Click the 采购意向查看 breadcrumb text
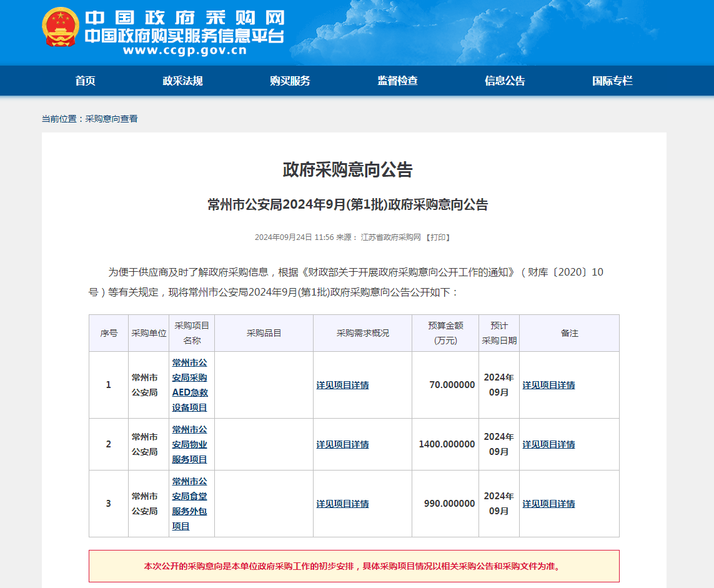 point(111,119)
